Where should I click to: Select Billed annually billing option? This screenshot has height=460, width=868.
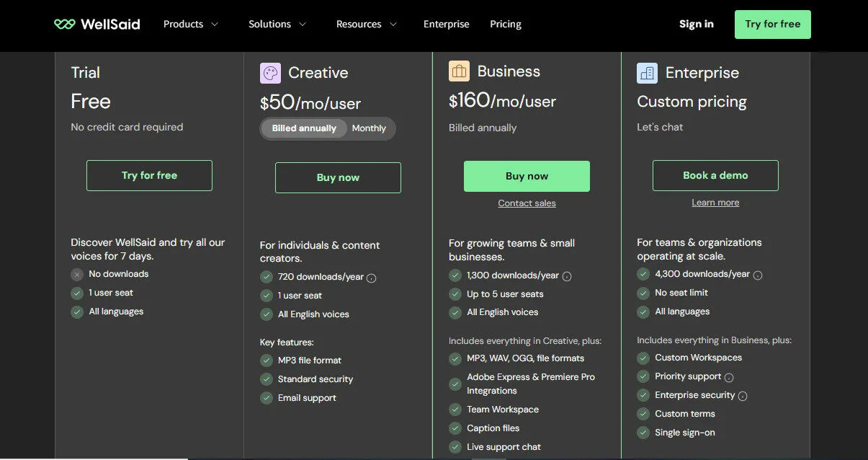304,128
